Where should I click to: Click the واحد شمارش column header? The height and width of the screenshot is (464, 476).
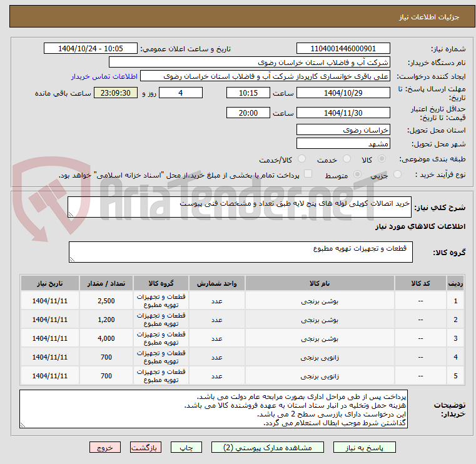point(217,283)
